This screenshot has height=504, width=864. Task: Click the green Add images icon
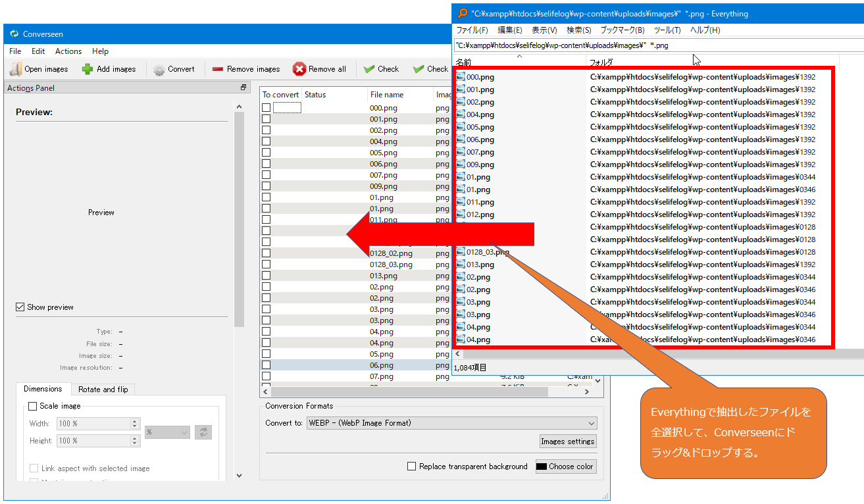coord(88,69)
